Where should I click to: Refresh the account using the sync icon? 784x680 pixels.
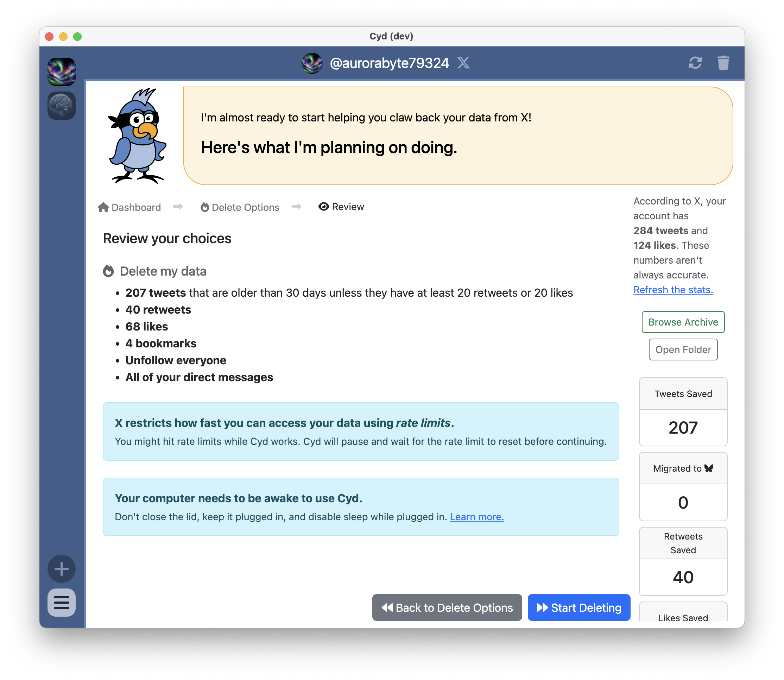tap(696, 63)
